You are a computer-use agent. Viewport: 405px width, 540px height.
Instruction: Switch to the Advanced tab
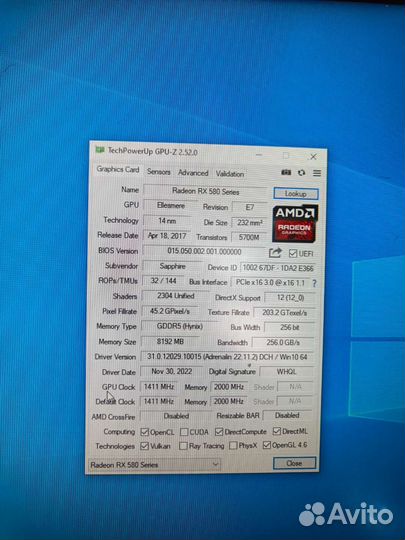click(x=193, y=173)
